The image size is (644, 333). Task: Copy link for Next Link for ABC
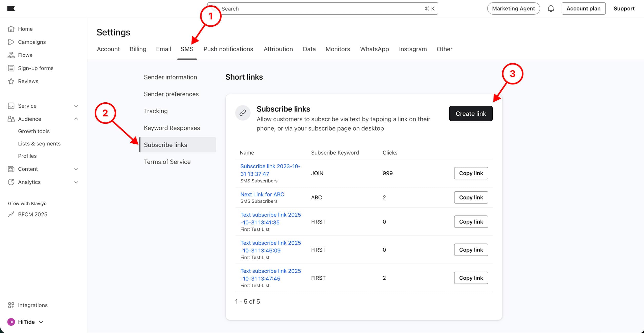coord(471,197)
